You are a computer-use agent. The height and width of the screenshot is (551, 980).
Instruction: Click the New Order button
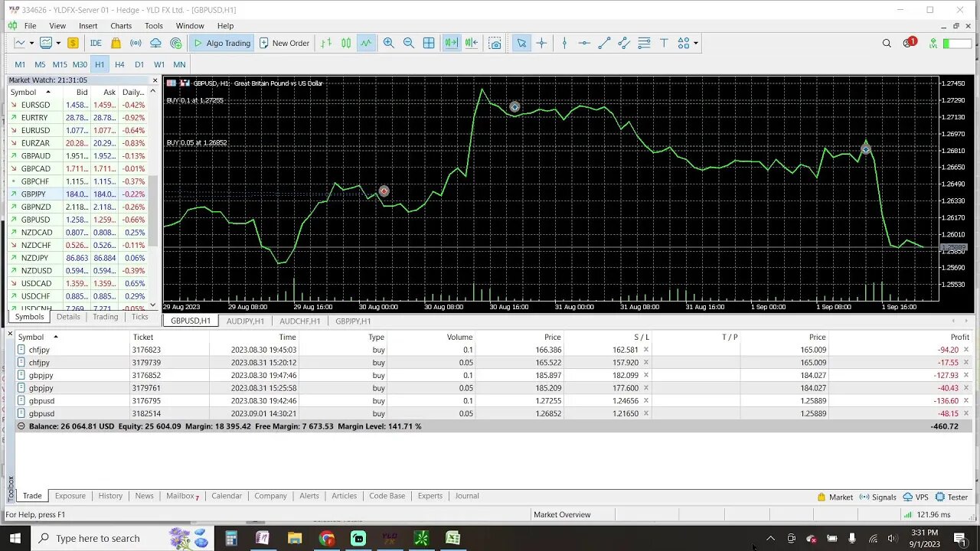(x=284, y=43)
